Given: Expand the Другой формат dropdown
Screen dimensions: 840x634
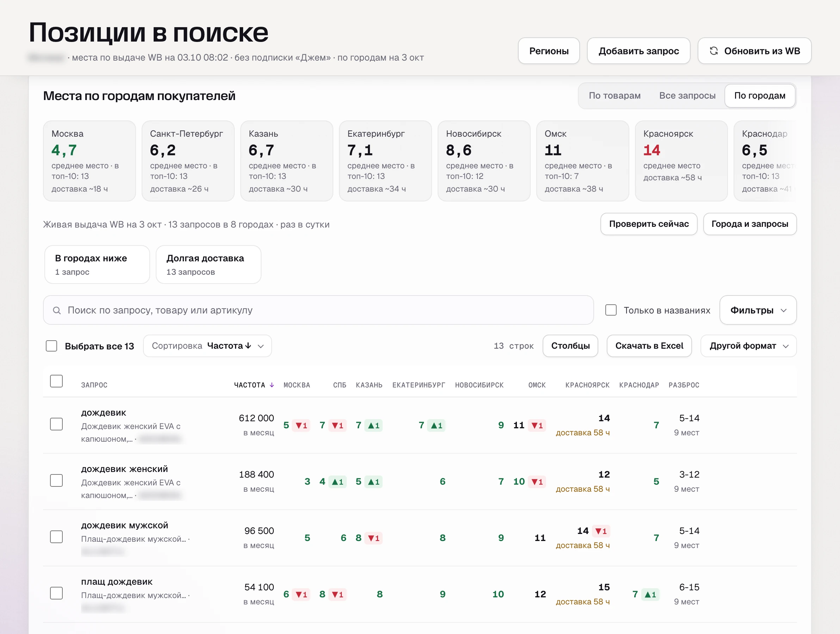Looking at the screenshot, I should coord(748,346).
